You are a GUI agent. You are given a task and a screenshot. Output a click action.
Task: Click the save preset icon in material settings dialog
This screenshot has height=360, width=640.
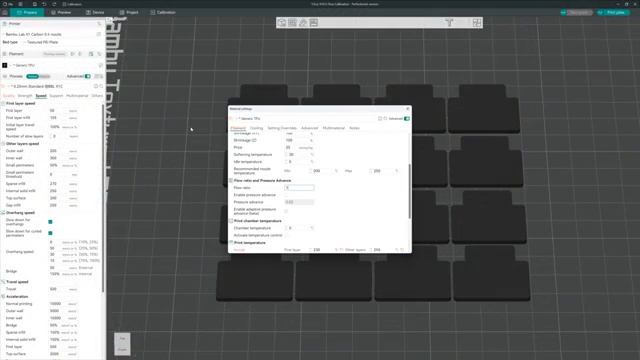[380, 119]
